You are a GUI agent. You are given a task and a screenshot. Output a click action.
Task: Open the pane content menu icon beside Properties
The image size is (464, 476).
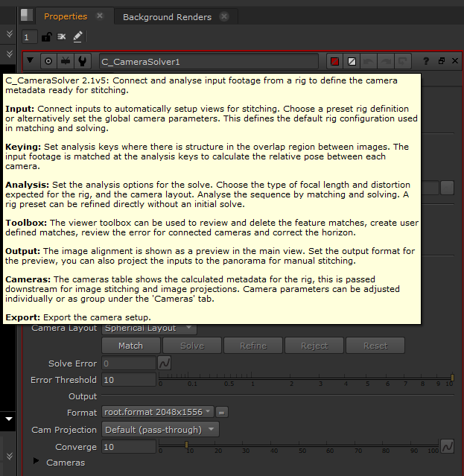27,15
